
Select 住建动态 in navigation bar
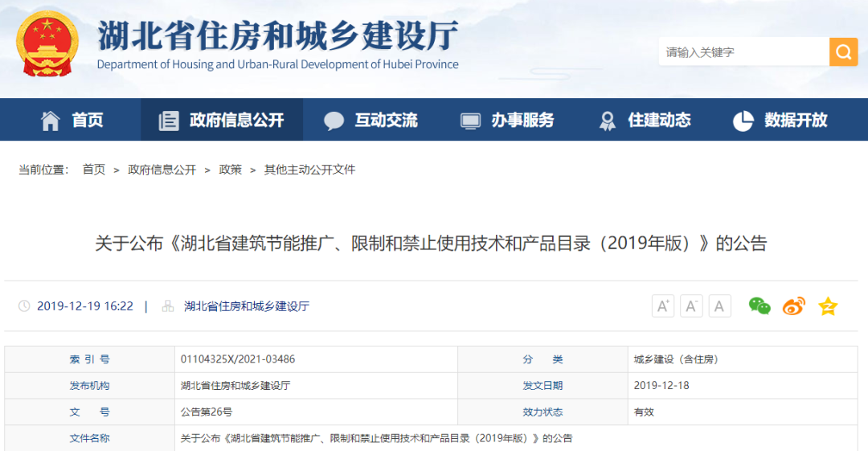pos(645,121)
